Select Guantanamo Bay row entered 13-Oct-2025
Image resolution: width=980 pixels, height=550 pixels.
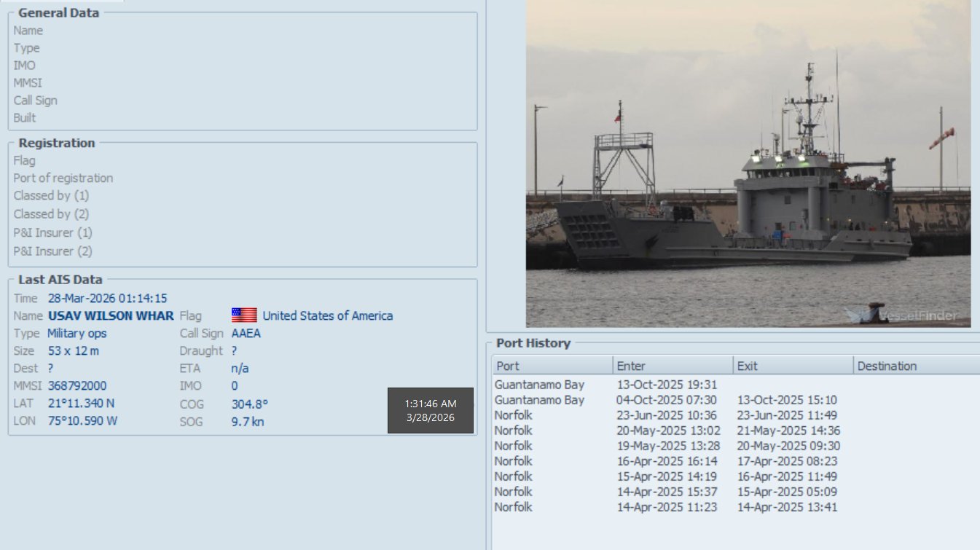(x=540, y=385)
